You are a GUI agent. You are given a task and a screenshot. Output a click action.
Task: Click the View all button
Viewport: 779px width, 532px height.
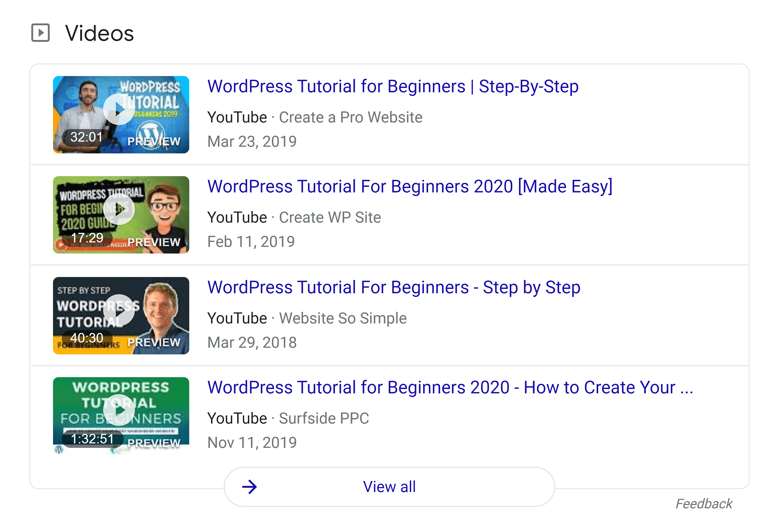[389, 487]
